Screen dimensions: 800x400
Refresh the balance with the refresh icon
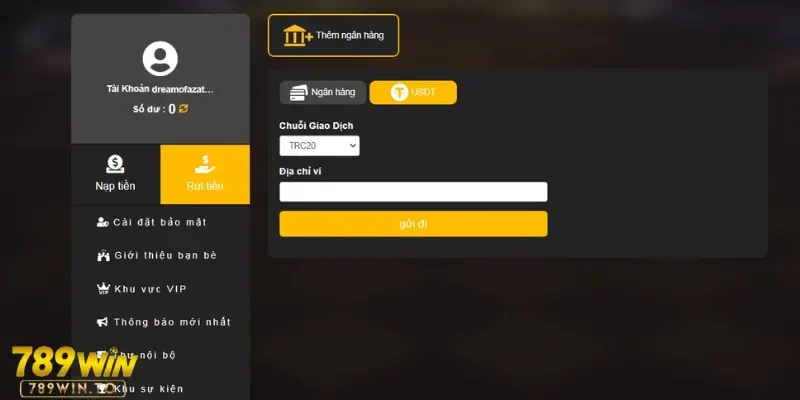click(184, 109)
